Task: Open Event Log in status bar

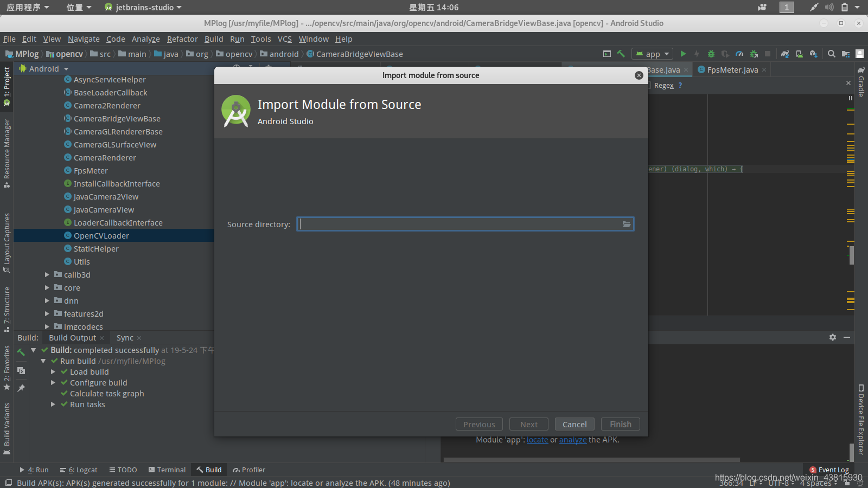Action: point(829,470)
